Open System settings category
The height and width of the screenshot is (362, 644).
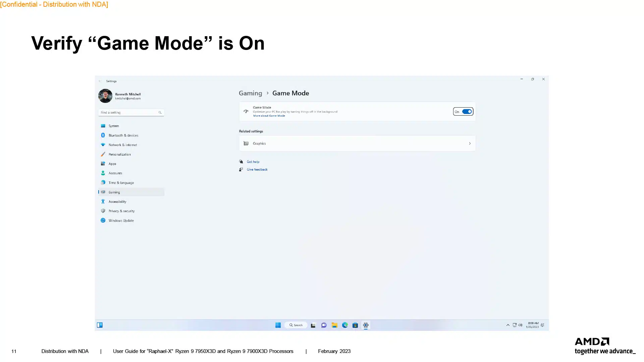tap(131, 126)
